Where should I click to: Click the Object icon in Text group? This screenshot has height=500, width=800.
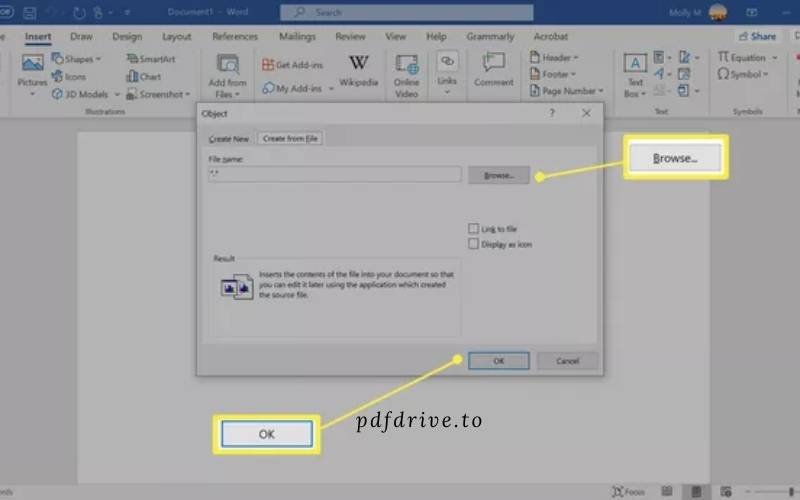point(683,91)
